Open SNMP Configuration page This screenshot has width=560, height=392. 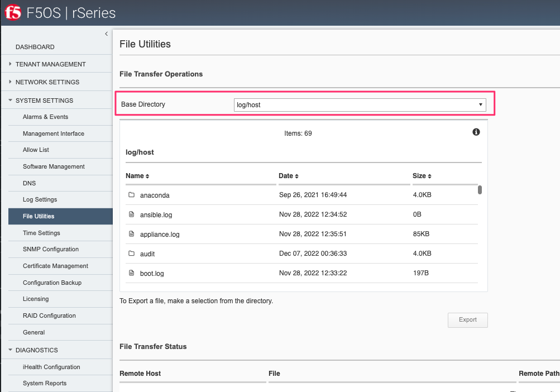pyautogui.click(x=51, y=249)
